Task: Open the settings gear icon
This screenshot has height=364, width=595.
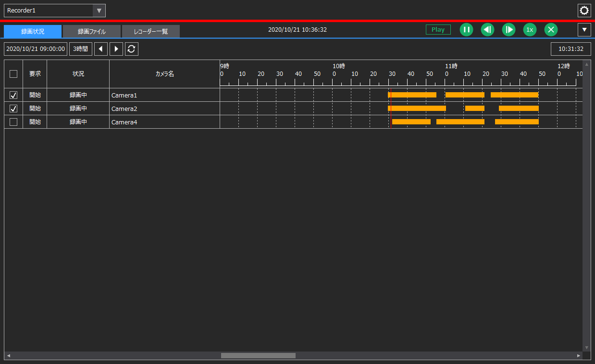Action: 584,11
